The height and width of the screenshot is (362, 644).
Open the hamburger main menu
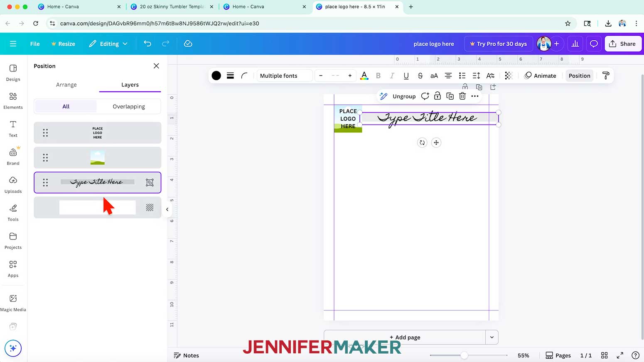[x=13, y=44]
